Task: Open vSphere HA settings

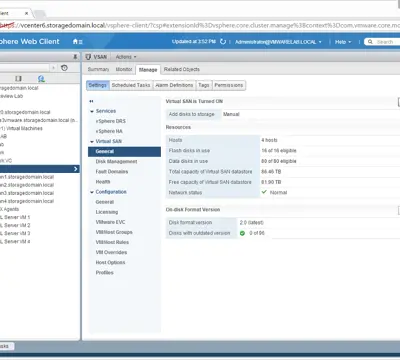Action: pos(109,131)
